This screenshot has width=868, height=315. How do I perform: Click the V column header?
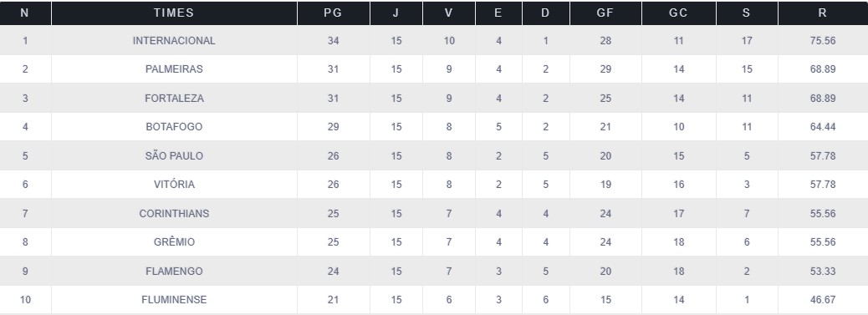pyautogui.click(x=449, y=13)
